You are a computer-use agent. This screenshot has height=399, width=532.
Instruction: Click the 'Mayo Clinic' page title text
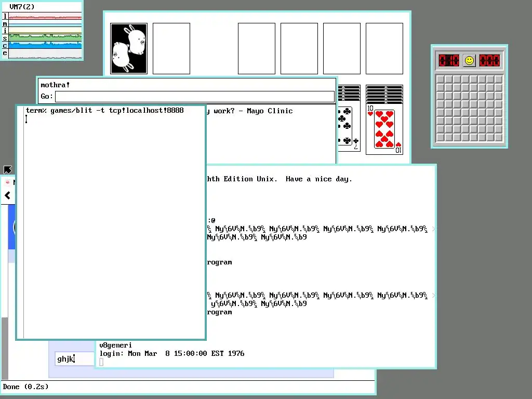[270, 111]
